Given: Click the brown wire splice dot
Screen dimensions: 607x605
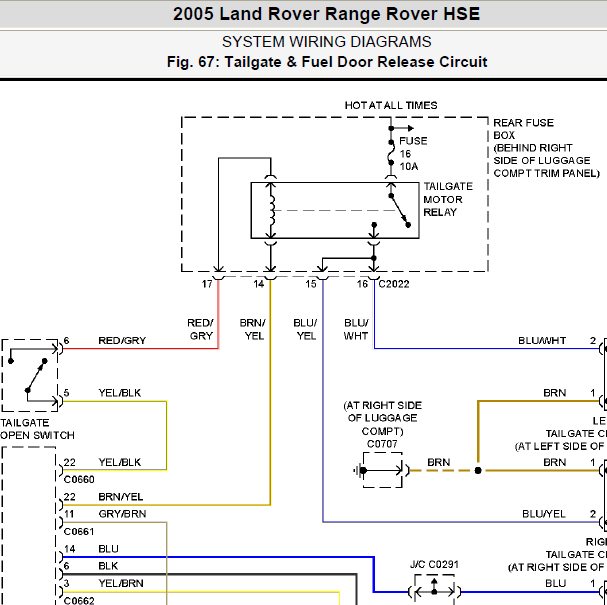Looking at the screenshot, I should (478, 470).
